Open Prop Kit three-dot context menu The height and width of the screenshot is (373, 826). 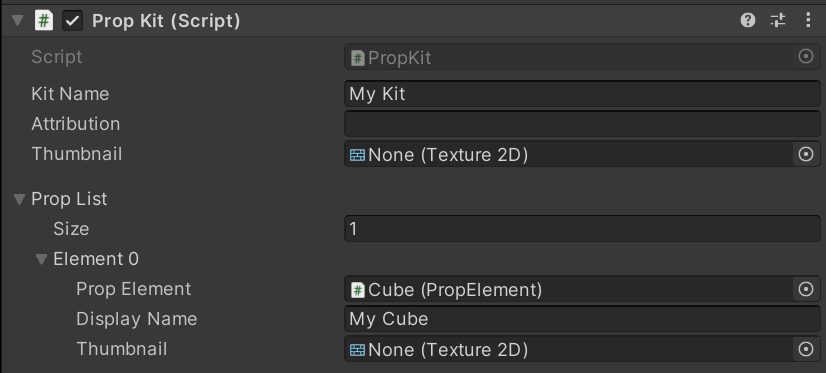809,21
